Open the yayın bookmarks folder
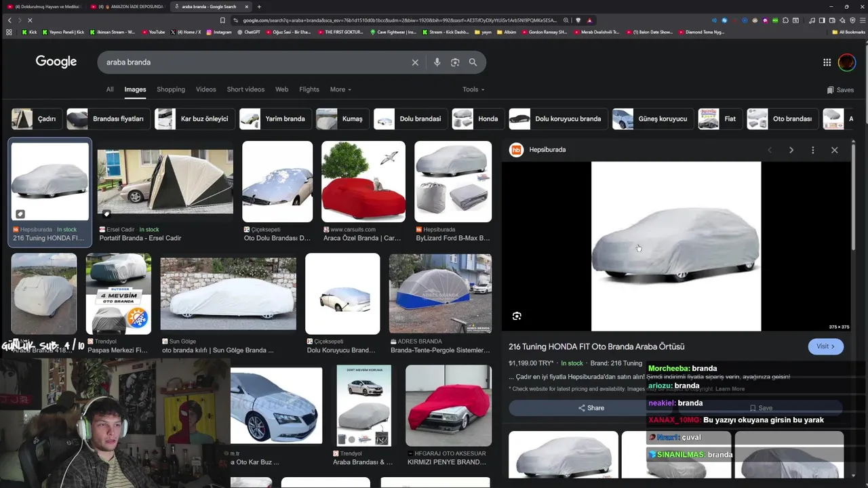The height and width of the screenshot is (488, 868). click(x=483, y=32)
